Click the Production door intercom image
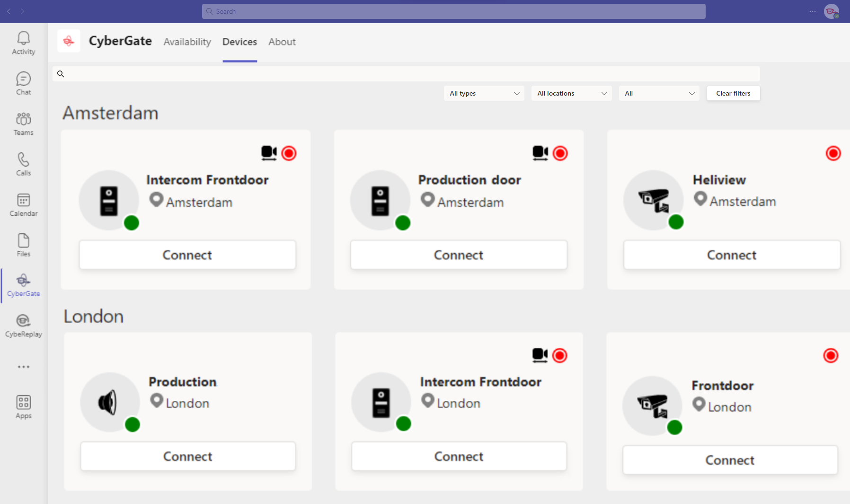This screenshot has height=504, width=850. pyautogui.click(x=380, y=201)
